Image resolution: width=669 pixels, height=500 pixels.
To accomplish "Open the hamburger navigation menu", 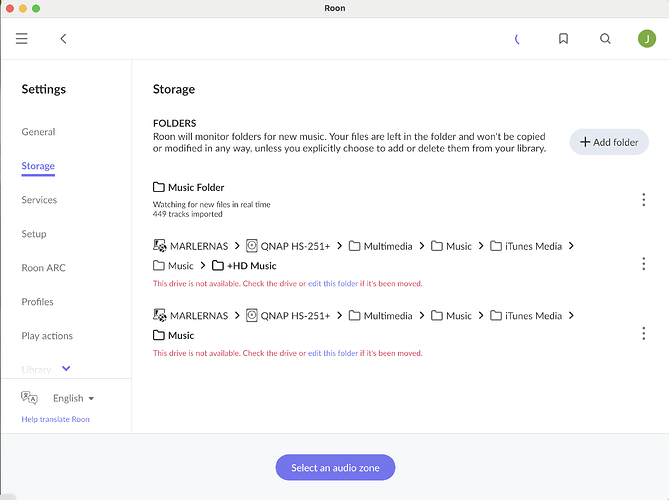I will tap(21, 39).
